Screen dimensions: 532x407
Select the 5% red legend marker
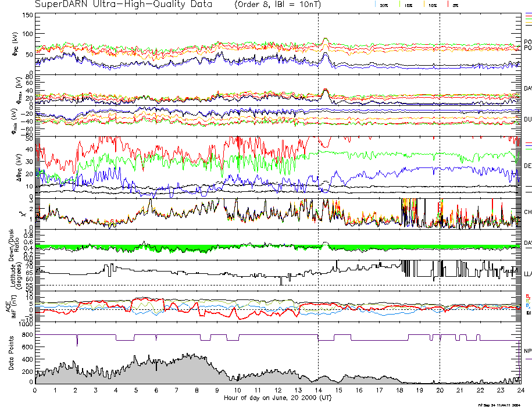(x=447, y=5)
